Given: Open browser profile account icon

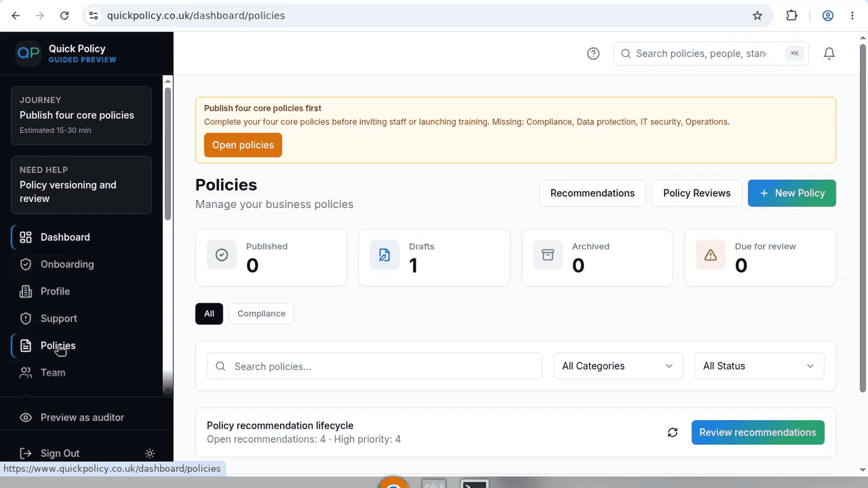Looking at the screenshot, I should [x=828, y=16].
